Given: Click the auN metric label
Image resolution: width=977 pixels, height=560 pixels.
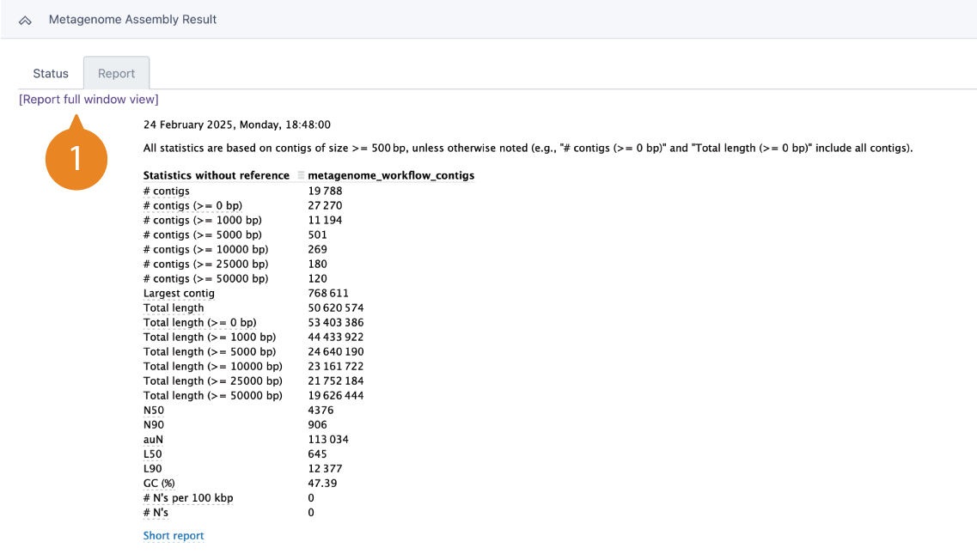Looking at the screenshot, I should (x=153, y=440).
